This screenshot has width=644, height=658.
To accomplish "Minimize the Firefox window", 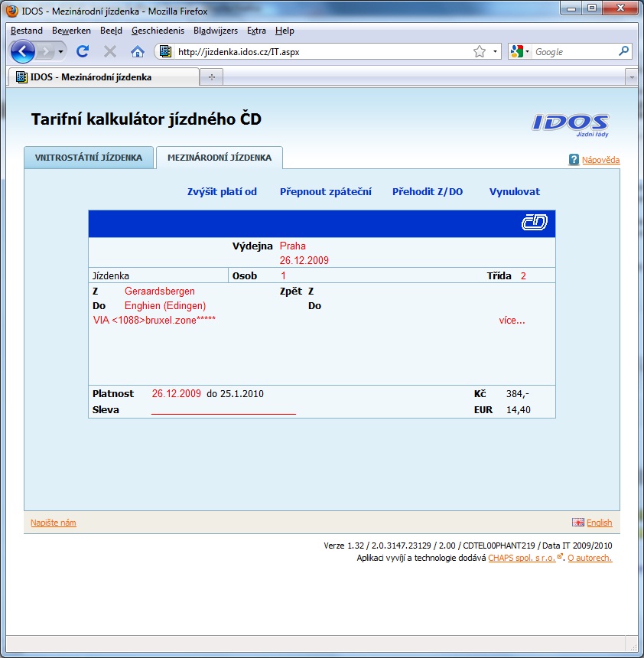I will click(571, 8).
